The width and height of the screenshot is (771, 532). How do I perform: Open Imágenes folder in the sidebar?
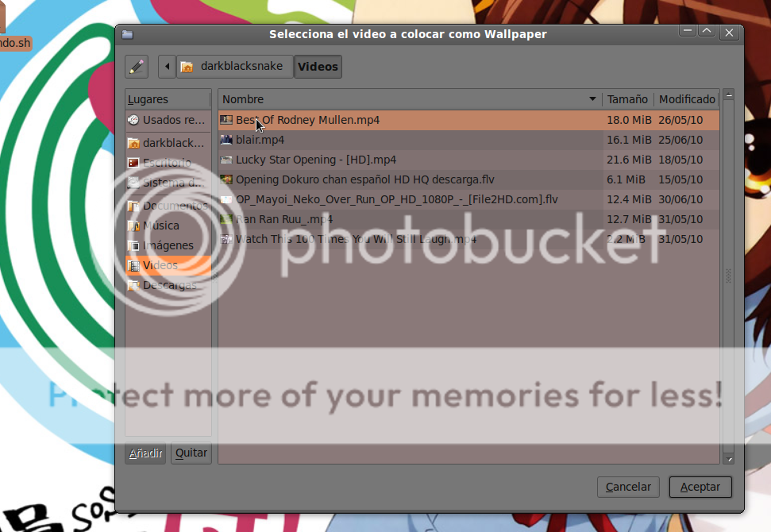[168, 245]
